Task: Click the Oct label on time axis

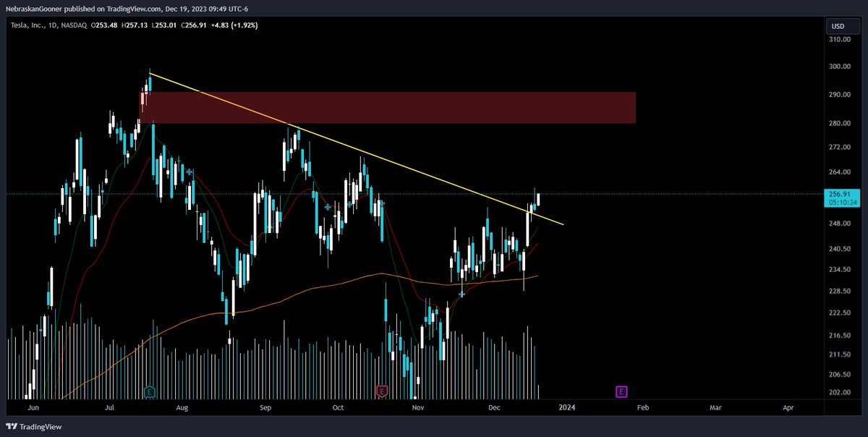Action: click(338, 408)
